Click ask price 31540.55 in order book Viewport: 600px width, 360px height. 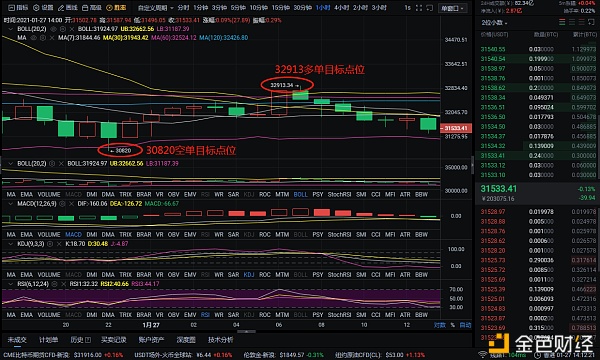click(x=493, y=49)
